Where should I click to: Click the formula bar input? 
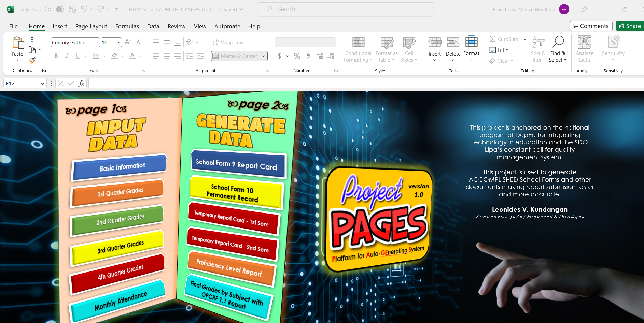click(366, 83)
